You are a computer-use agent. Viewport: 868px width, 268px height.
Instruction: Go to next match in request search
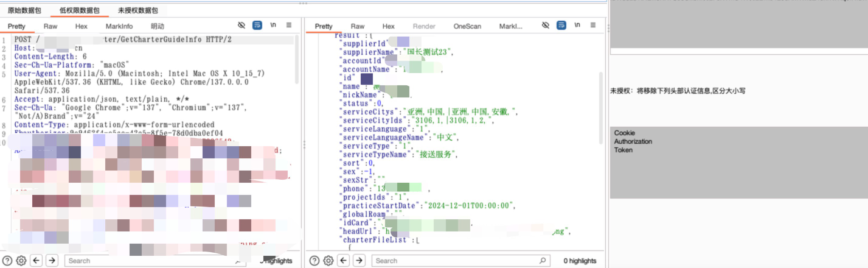click(52, 261)
